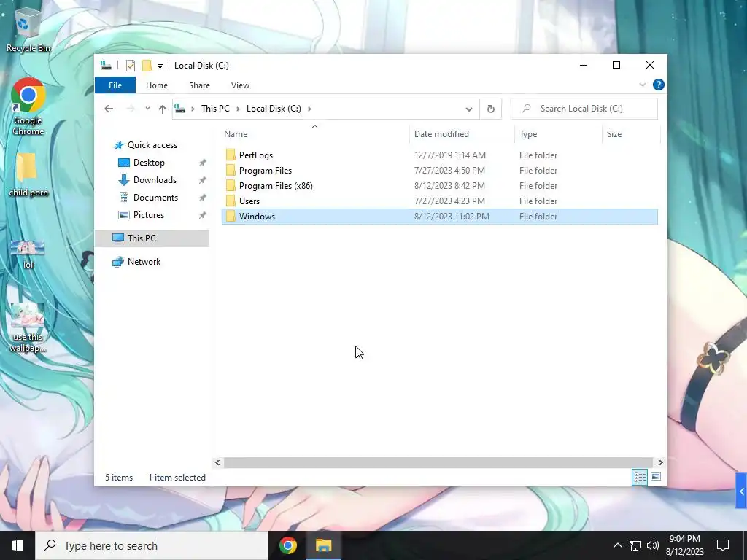Switch to the Home ribbon tab
Screen dimensions: 747x560
pos(157,85)
